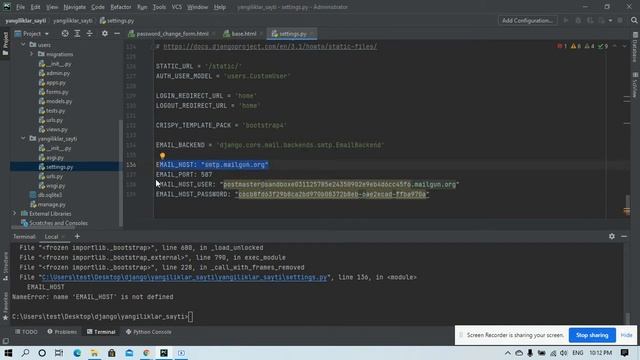Click the Search Everywhere magnifier icon
Viewport: 640px width, 360px height.
pos(633,20)
